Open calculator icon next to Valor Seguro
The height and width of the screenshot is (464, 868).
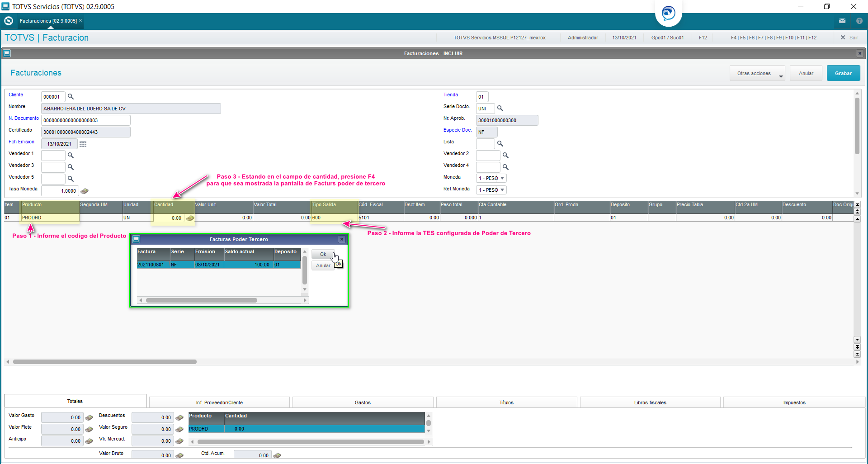pos(179,430)
